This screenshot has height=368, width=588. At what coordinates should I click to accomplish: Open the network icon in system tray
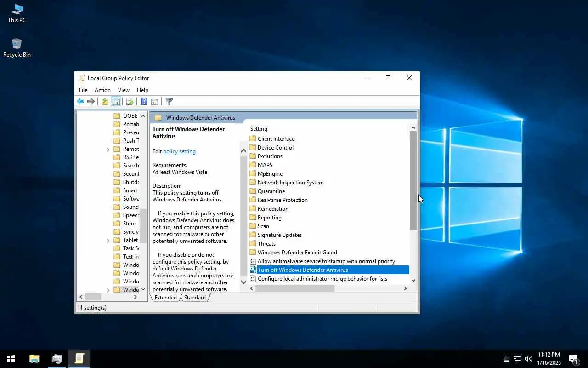coord(518,359)
